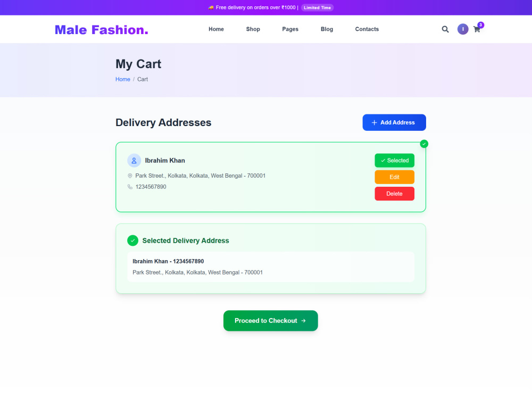Click the person icon beside Ibrahim Khan
Image resolution: width=532 pixels, height=399 pixels.
tap(134, 161)
